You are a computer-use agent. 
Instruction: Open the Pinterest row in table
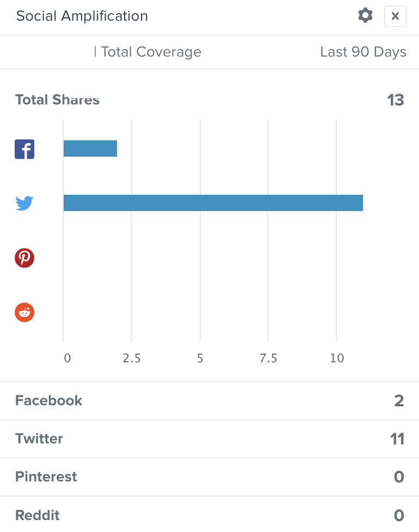point(209,477)
